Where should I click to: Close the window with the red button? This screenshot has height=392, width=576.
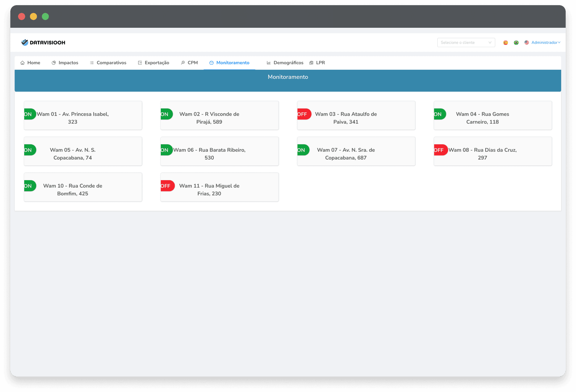coord(22,16)
